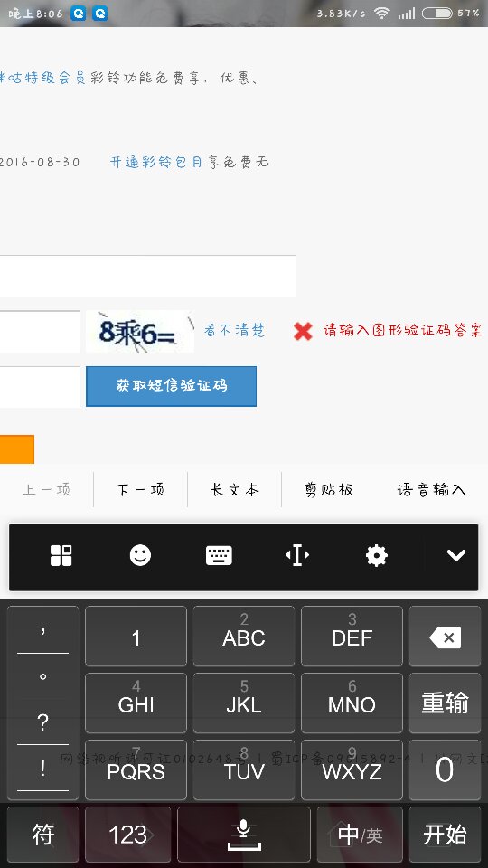Screen dimensions: 488x868
Task: Tap the 重输 re-enter key
Action: pyautogui.click(x=445, y=703)
